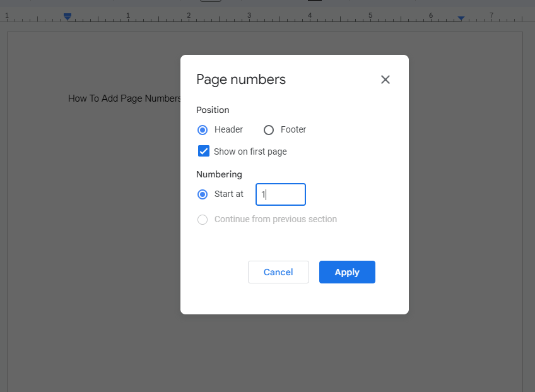Click the left indent marker on ruler
This screenshot has width=535, height=392.
click(x=68, y=17)
